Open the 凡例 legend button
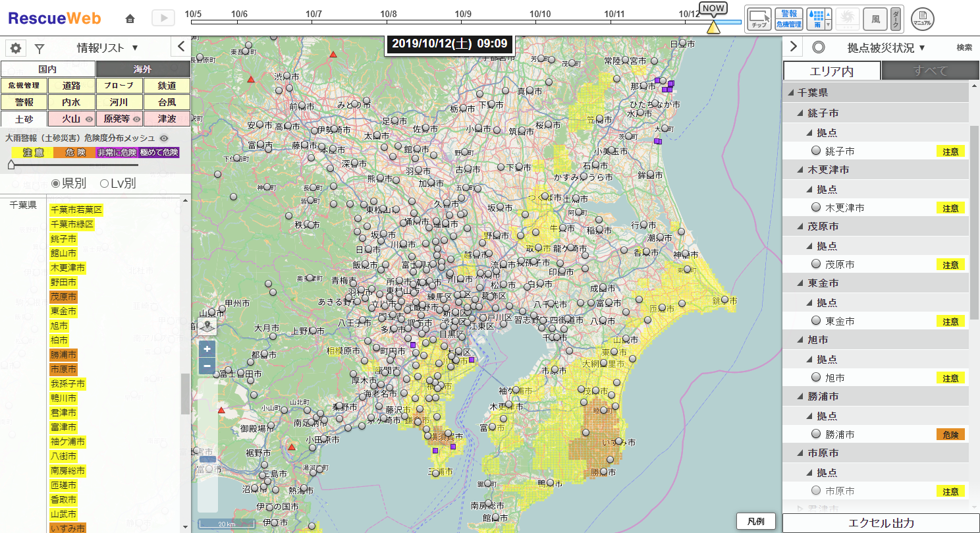This screenshot has height=533, width=980. click(x=755, y=521)
